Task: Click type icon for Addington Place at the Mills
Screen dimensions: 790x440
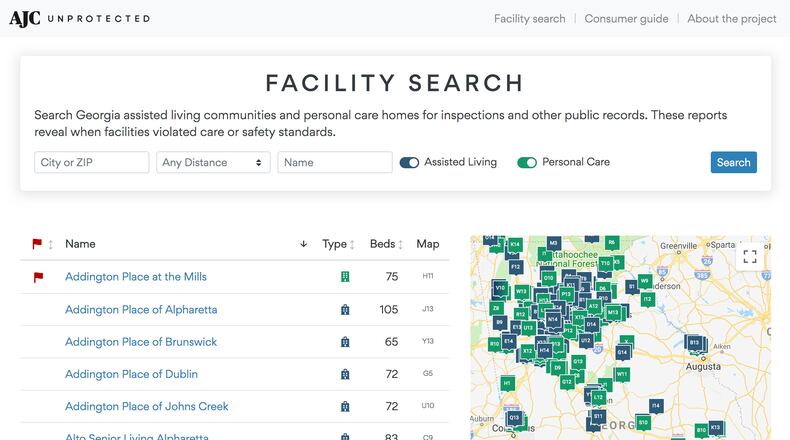Action: (x=345, y=277)
